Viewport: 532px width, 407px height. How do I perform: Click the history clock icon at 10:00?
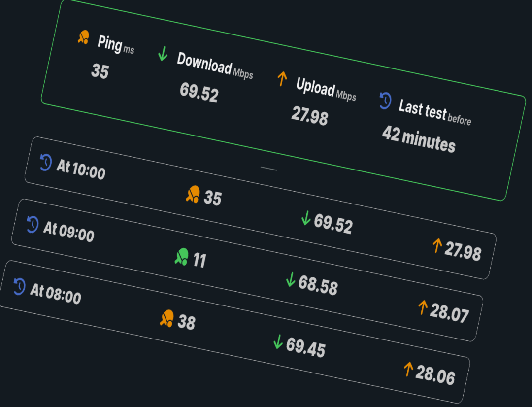45,162
